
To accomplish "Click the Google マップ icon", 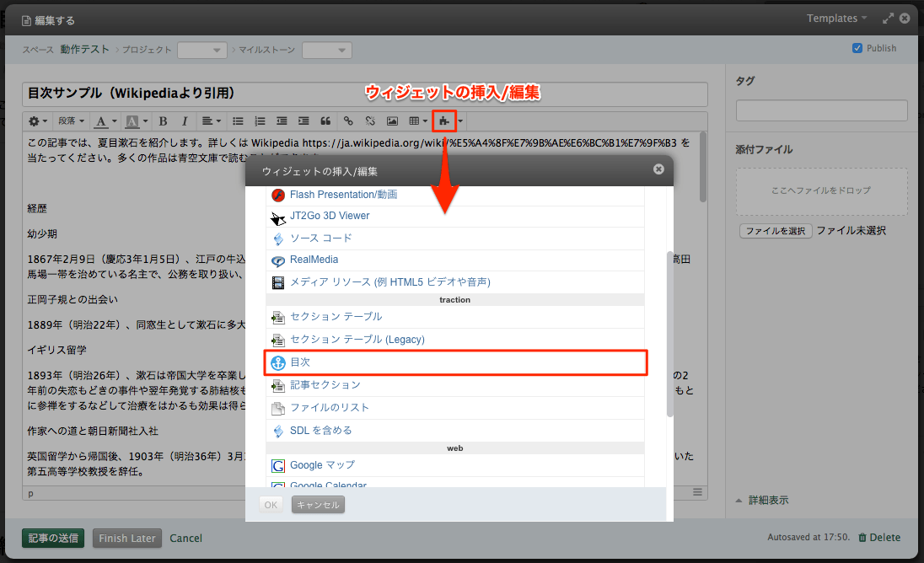I will click(x=278, y=466).
